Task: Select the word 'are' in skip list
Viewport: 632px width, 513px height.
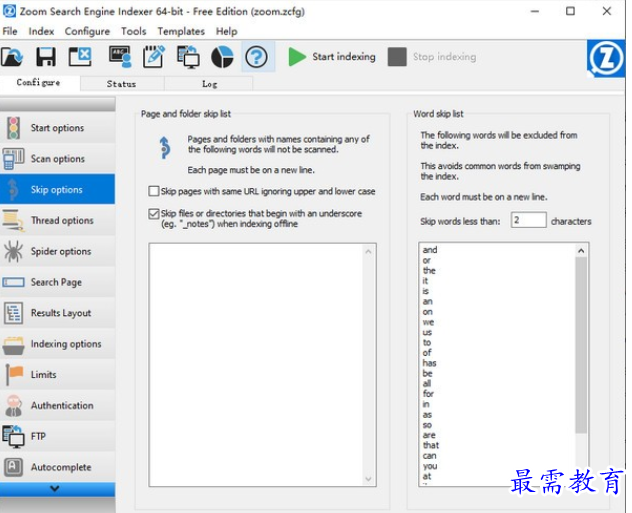Action: click(x=429, y=435)
